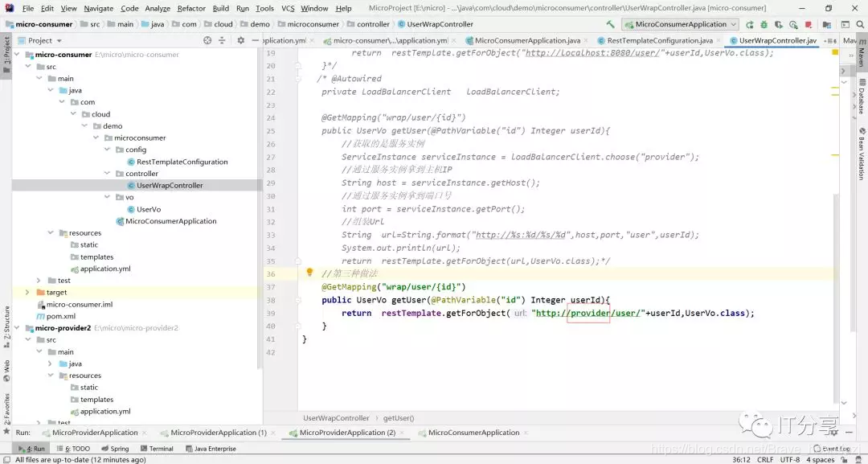The height and width of the screenshot is (464, 868).
Task: Click Collapse All icon in Project panel
Action: [x=222, y=40]
